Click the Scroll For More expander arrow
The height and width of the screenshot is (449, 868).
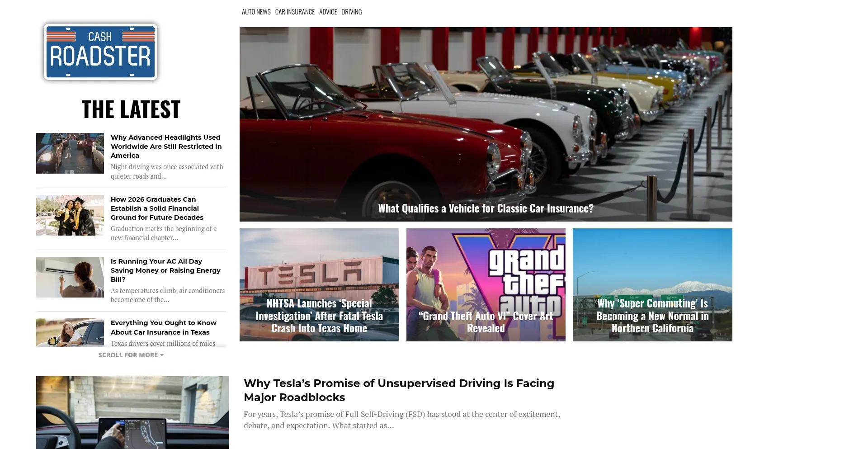pyautogui.click(x=162, y=355)
